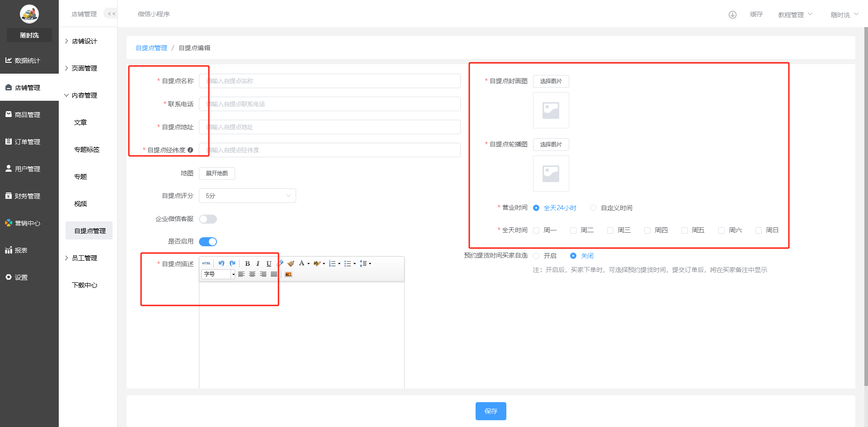The image size is (868, 427).
Task: Open the font color picker in the editor
Action: [x=302, y=263]
